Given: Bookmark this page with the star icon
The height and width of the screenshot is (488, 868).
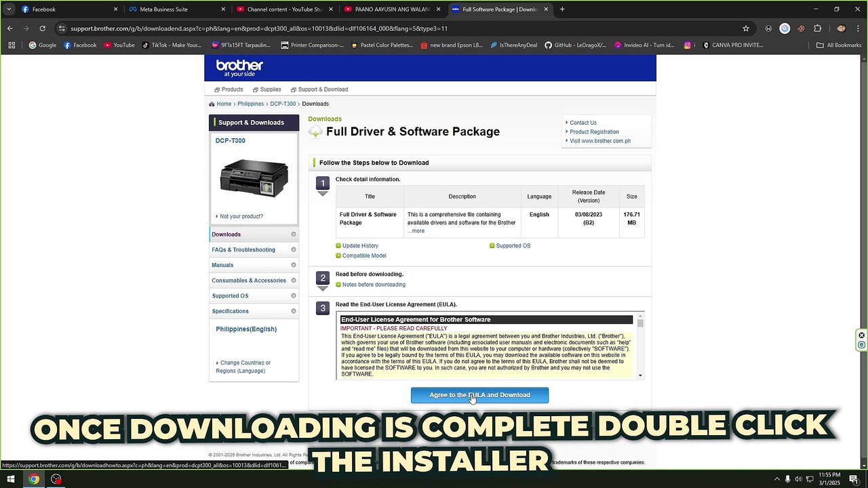Looking at the screenshot, I should pyautogui.click(x=746, y=28).
